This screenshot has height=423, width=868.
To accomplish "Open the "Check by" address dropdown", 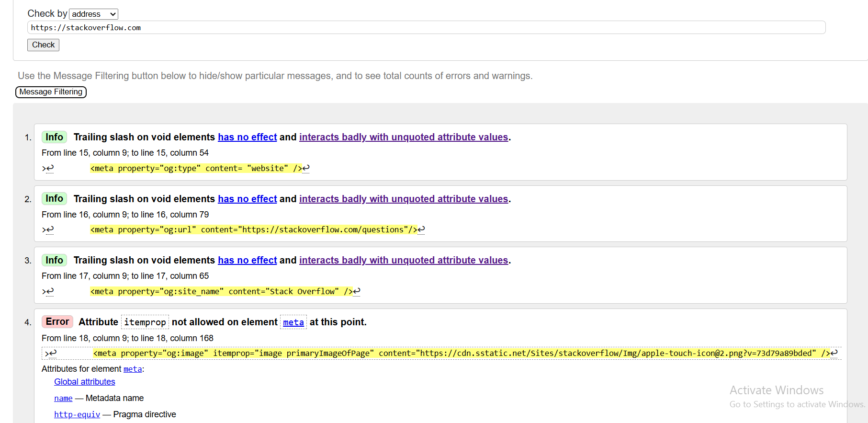I will [x=93, y=14].
